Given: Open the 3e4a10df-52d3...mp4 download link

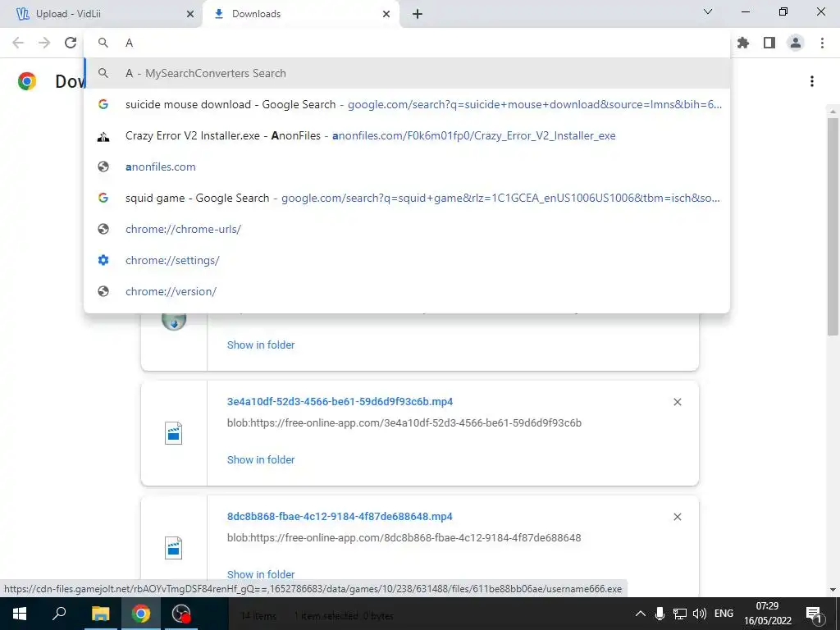Looking at the screenshot, I should coord(340,402).
